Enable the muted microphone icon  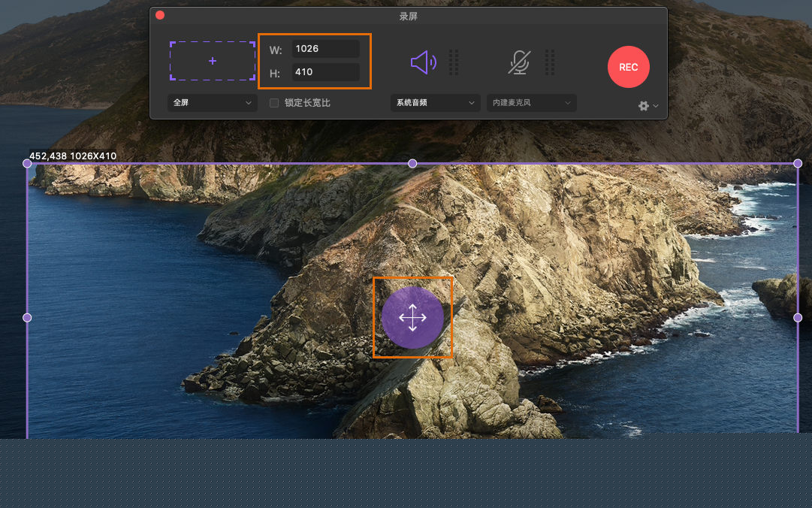518,62
